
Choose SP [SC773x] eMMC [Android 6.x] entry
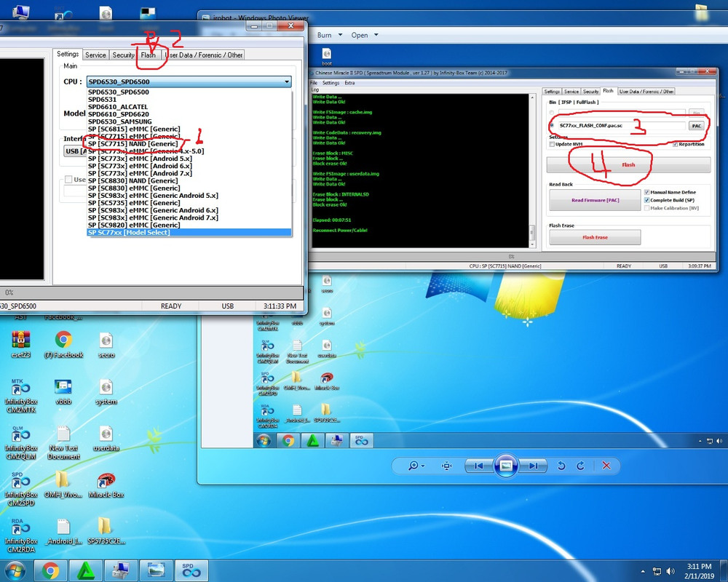click(x=189, y=166)
